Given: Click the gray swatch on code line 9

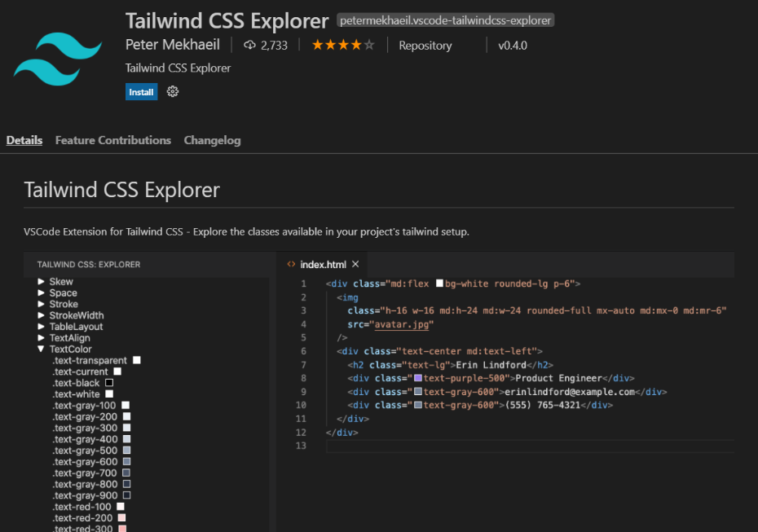Looking at the screenshot, I should tap(418, 391).
